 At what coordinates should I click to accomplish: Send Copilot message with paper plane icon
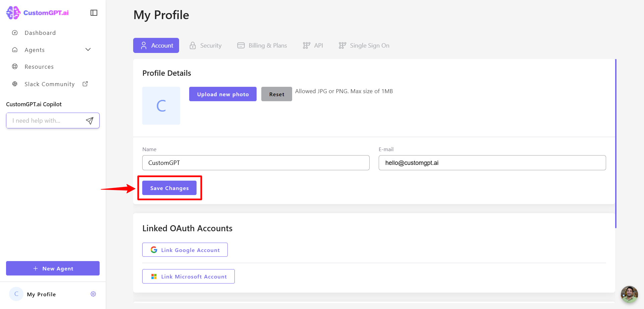pos(90,121)
